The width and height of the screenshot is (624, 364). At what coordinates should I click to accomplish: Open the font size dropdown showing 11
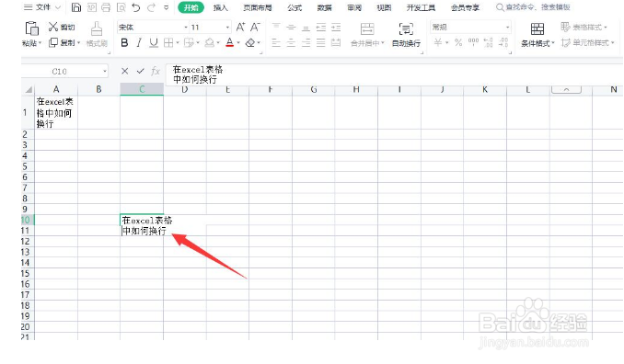point(227,28)
